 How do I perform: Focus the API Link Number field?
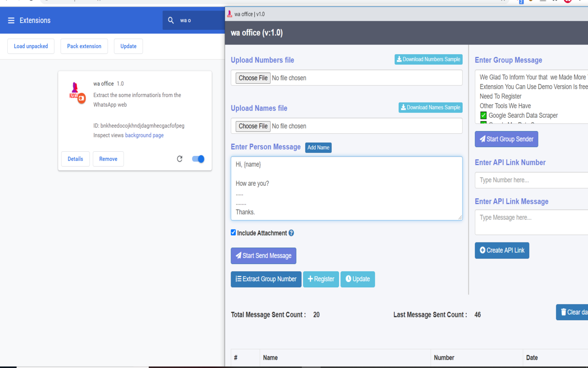click(x=531, y=180)
